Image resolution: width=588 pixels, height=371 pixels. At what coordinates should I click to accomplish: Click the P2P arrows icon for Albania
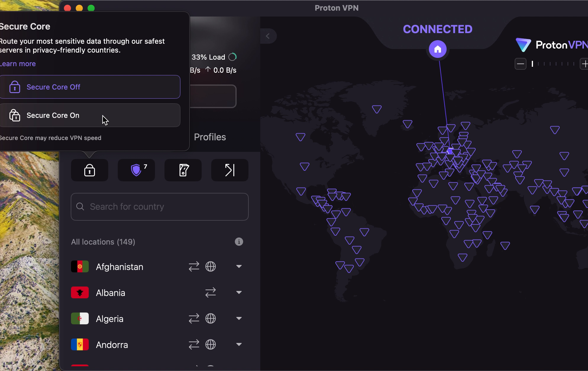point(211,293)
